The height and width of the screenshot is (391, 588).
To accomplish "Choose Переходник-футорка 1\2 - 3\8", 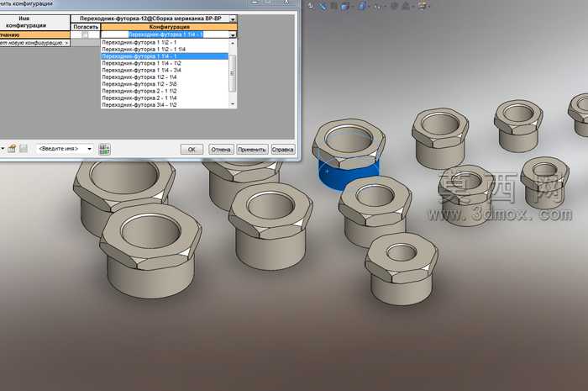I will pyautogui.click(x=165, y=84).
